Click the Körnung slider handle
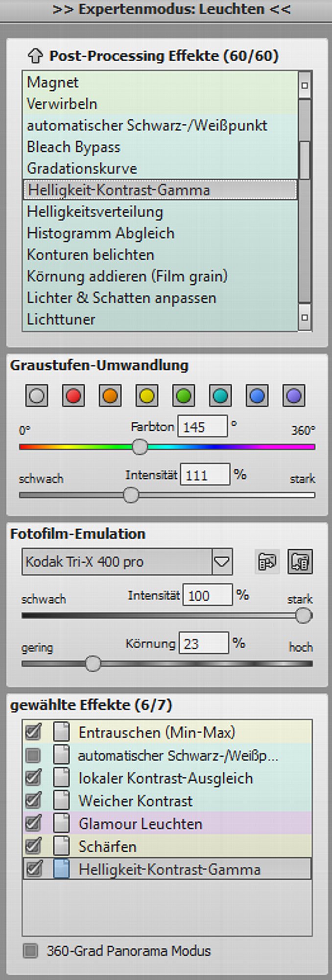332x980 pixels. (x=93, y=664)
